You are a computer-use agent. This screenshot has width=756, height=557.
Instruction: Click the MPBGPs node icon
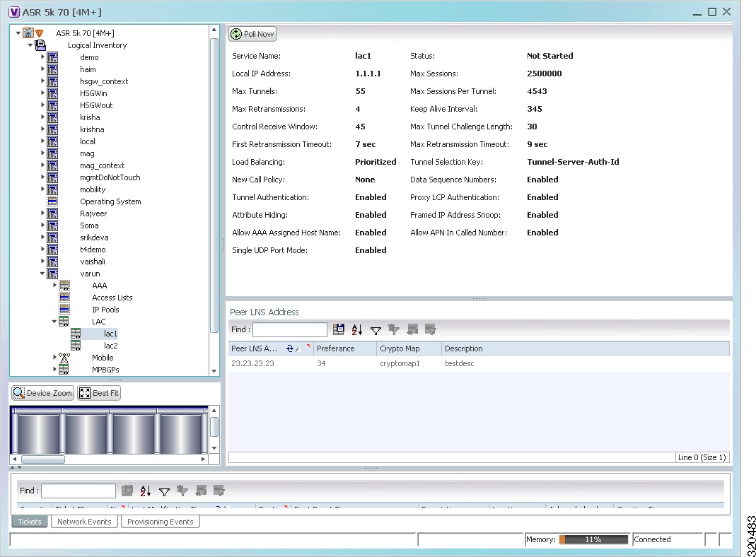pos(64,370)
